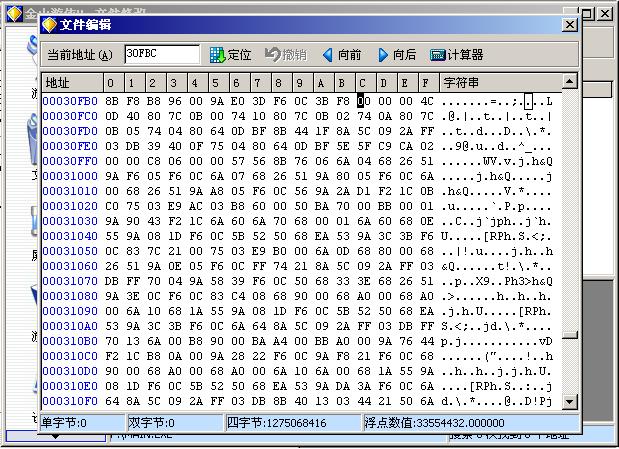Click string 'd.\.*....@..D!Pj' in last row
The image size is (619, 449).
(x=497, y=401)
